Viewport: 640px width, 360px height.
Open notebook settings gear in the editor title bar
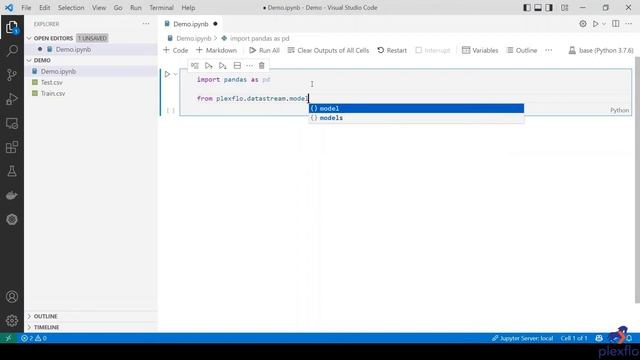pyautogui.click(x=583, y=24)
